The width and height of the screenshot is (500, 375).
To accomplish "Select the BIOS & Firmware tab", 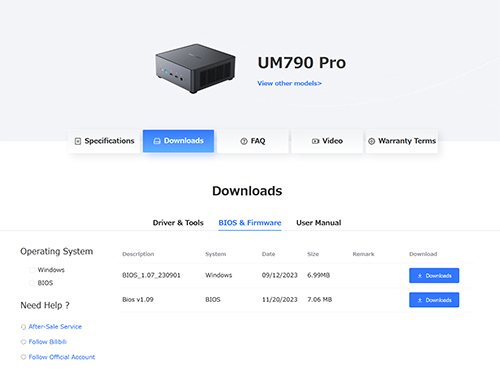I will point(250,223).
